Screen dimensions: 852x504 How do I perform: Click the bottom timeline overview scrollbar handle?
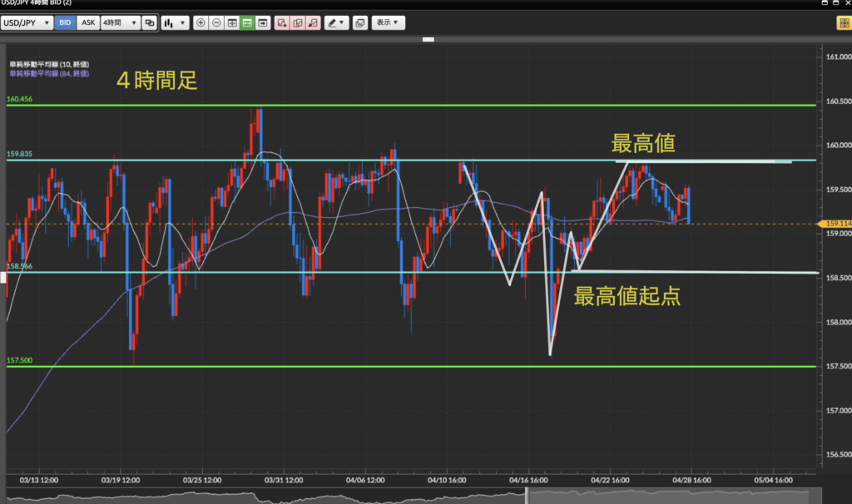(527, 496)
